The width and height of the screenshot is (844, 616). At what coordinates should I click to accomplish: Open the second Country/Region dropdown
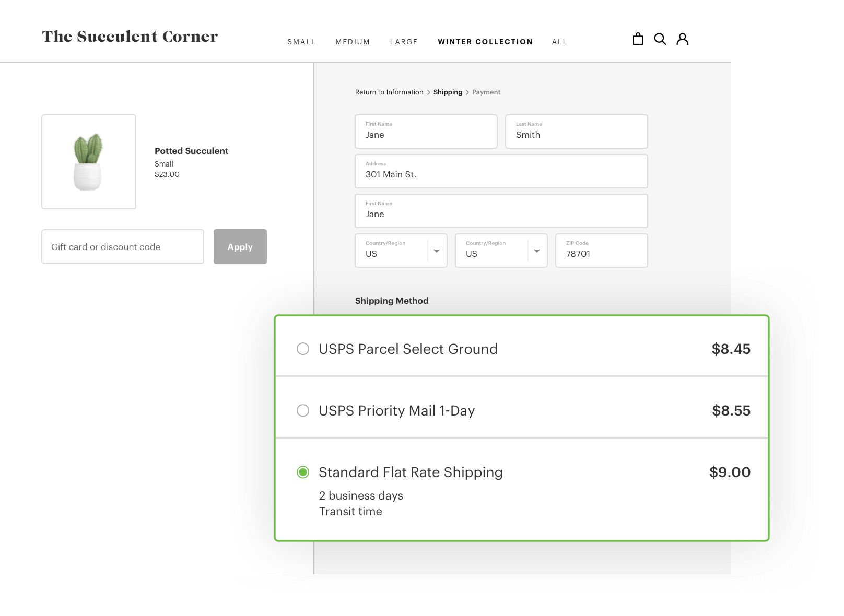[501, 251]
